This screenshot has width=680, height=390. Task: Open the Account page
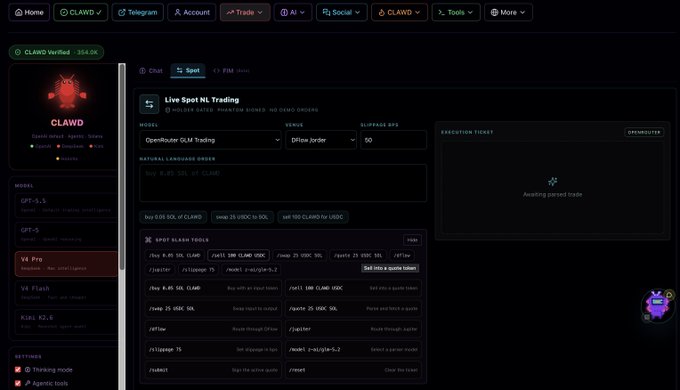pyautogui.click(x=192, y=12)
